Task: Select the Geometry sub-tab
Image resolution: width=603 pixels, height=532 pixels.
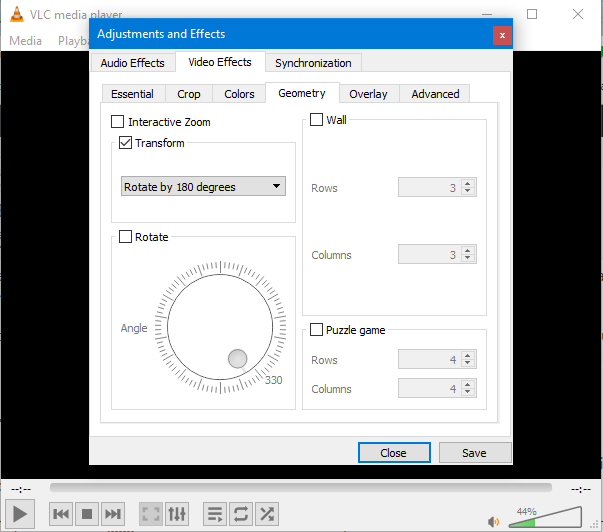Action: tap(302, 93)
